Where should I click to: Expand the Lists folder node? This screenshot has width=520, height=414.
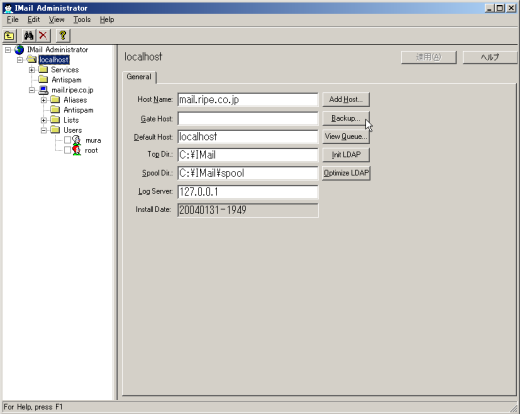click(44, 120)
